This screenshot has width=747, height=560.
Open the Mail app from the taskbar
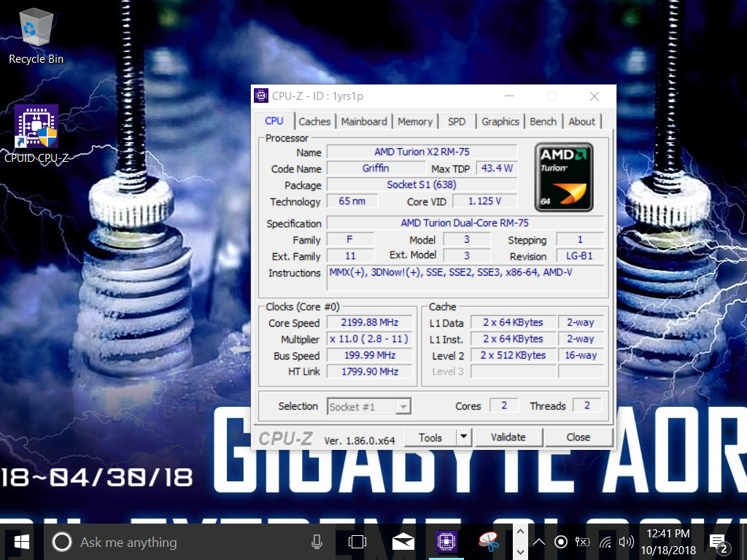(403, 542)
